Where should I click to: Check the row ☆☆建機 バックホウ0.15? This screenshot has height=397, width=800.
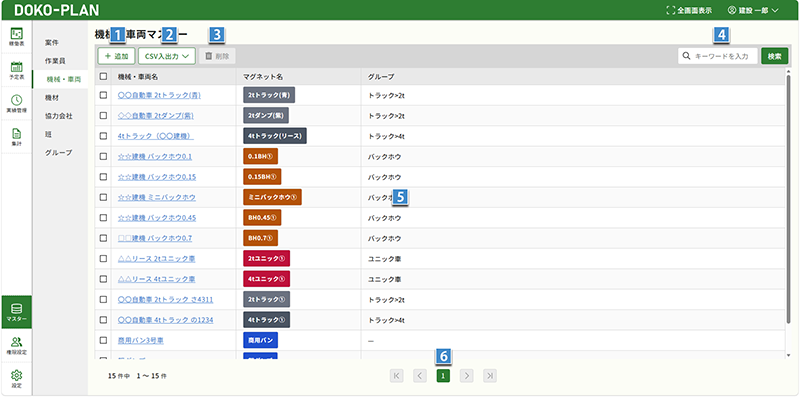point(104,177)
